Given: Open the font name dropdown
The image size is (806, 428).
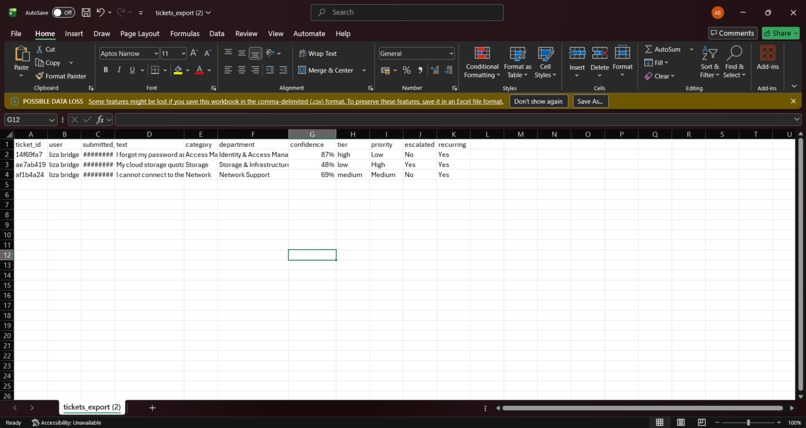Looking at the screenshot, I should click(156, 53).
